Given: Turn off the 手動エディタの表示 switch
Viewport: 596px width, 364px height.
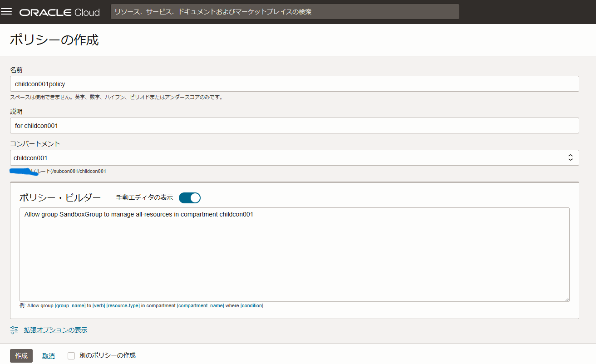Looking at the screenshot, I should tap(190, 198).
